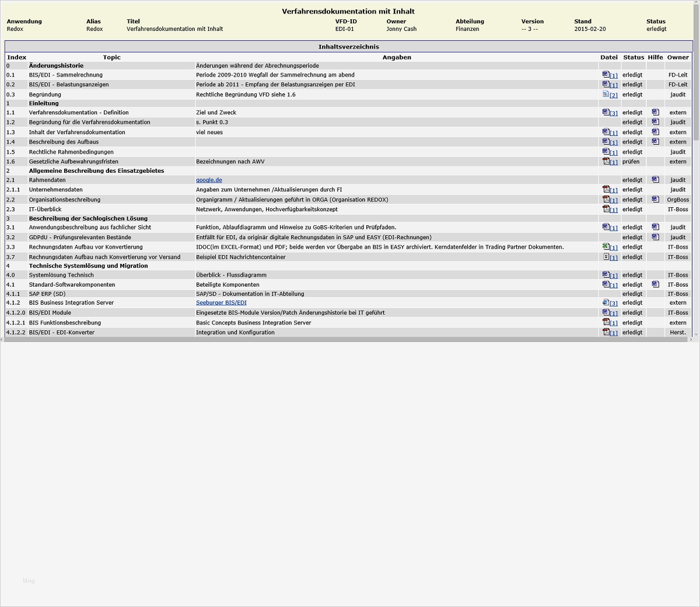The width and height of the screenshot is (700, 607).
Task: Open Word file icon for 4.0 Systemlösung Technisch
Action: (x=605, y=274)
